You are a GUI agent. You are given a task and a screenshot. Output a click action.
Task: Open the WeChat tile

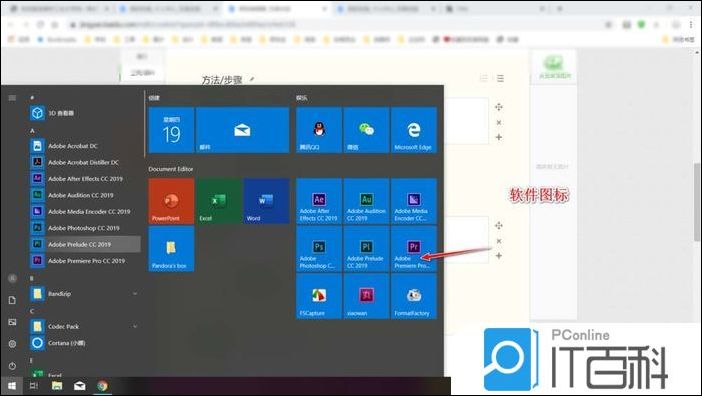pos(366,130)
